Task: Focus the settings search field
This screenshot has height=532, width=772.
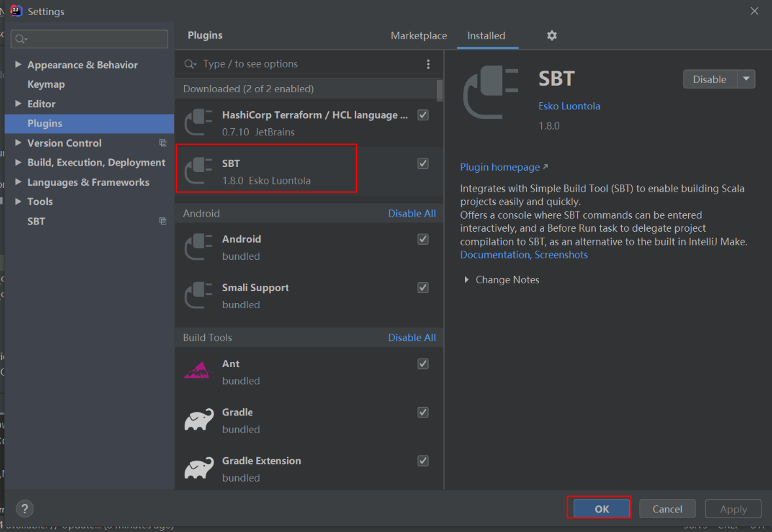Action: click(89, 39)
